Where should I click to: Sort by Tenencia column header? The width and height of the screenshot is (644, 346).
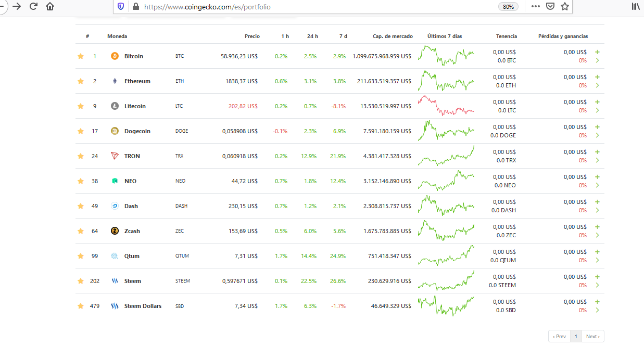[x=507, y=36]
